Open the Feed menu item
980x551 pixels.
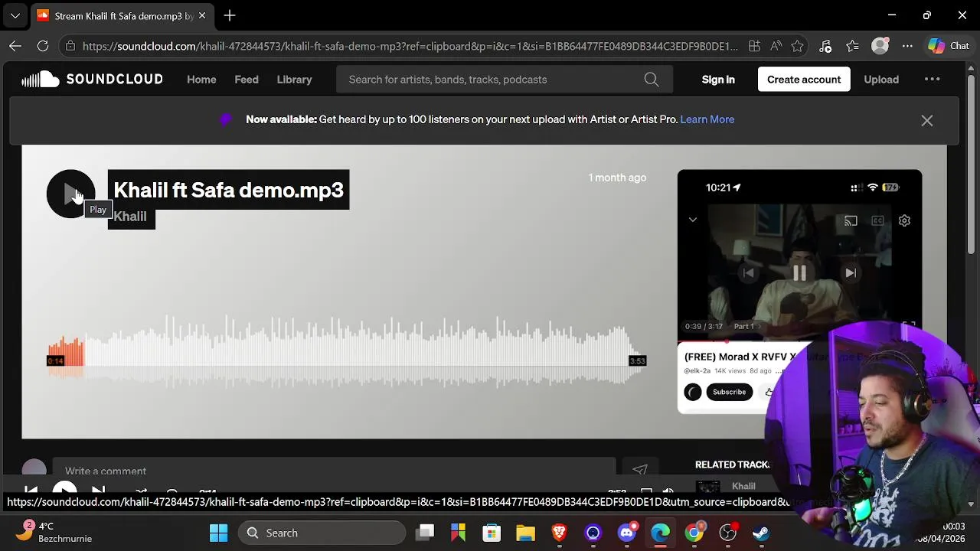coord(247,80)
